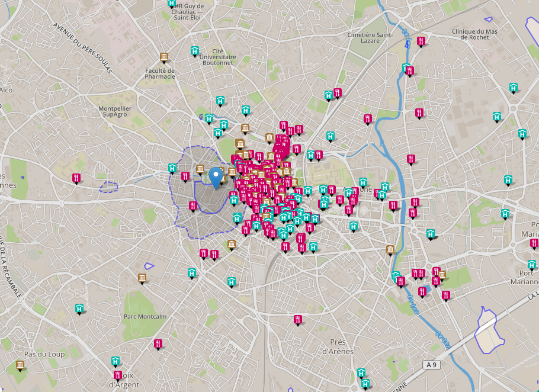Select restaurant marker beside Clinique du Mas de Rochet
This screenshot has width=539, height=392.
click(421, 41)
